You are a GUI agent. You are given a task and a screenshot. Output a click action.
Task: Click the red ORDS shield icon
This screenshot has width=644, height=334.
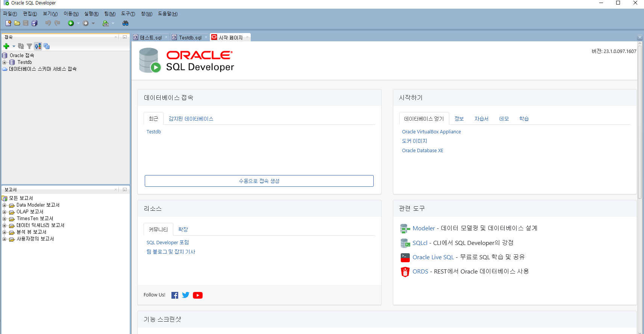point(405,272)
